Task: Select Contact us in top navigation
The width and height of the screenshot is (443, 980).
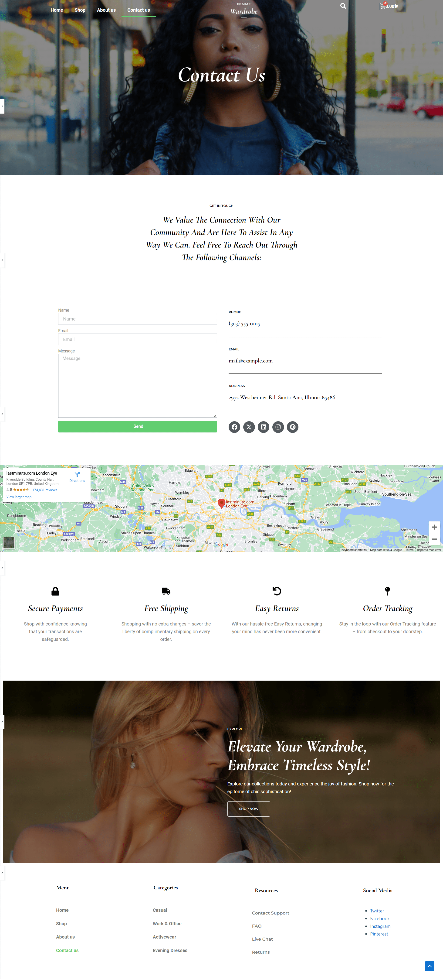Action: pyautogui.click(x=138, y=10)
